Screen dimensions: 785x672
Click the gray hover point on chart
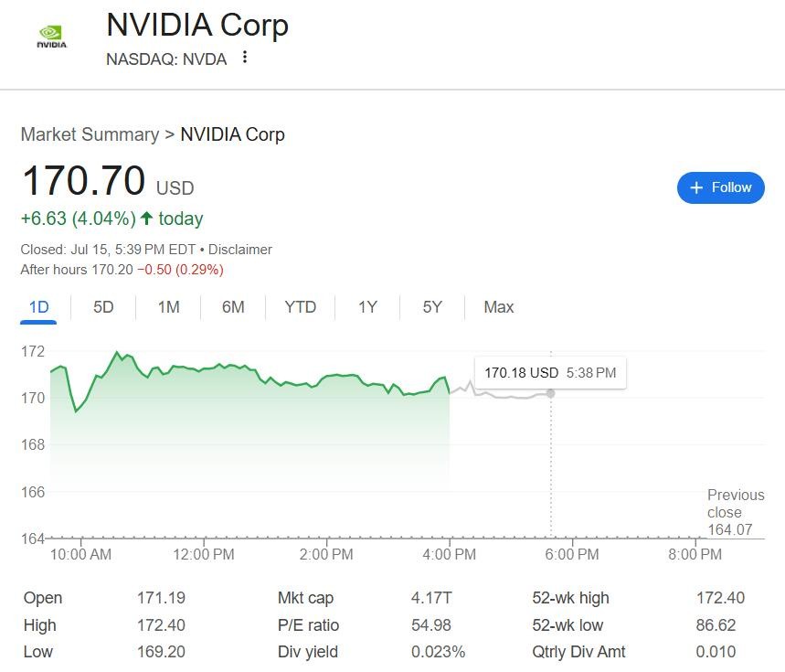click(550, 393)
